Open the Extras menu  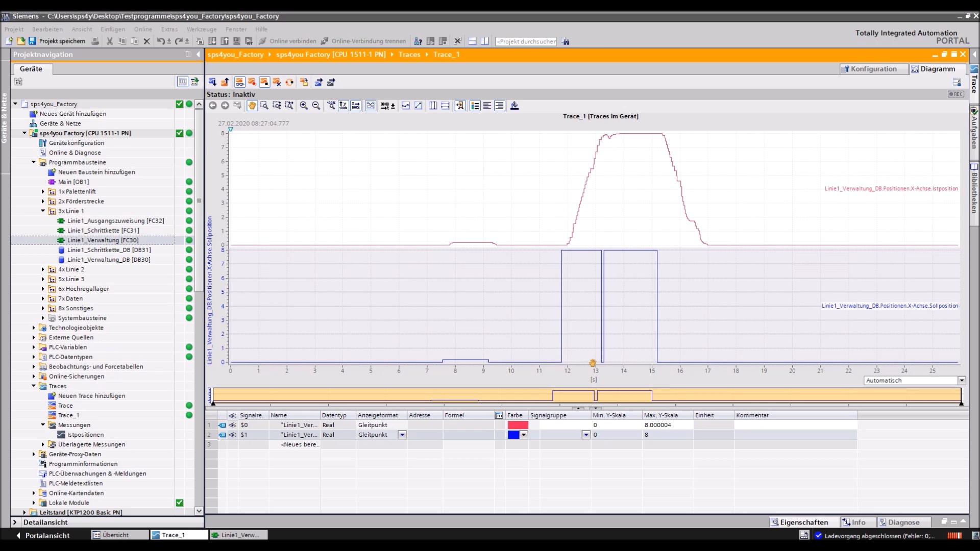[169, 29]
